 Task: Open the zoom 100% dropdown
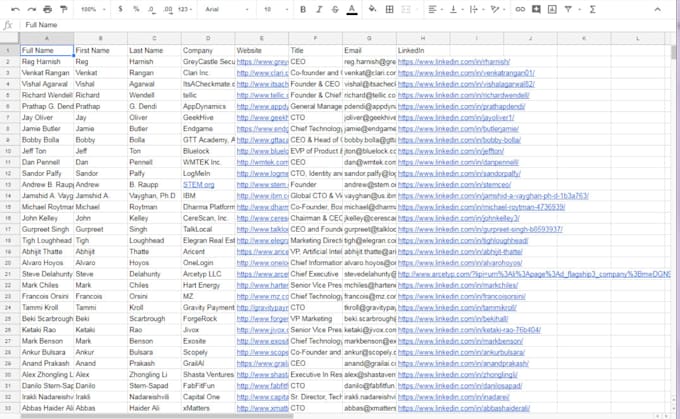(92, 8)
